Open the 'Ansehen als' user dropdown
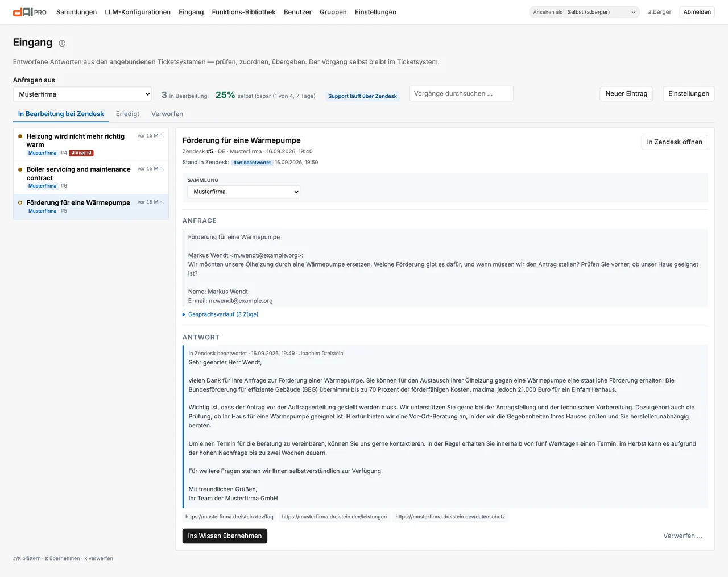The image size is (728, 577). 584,12
